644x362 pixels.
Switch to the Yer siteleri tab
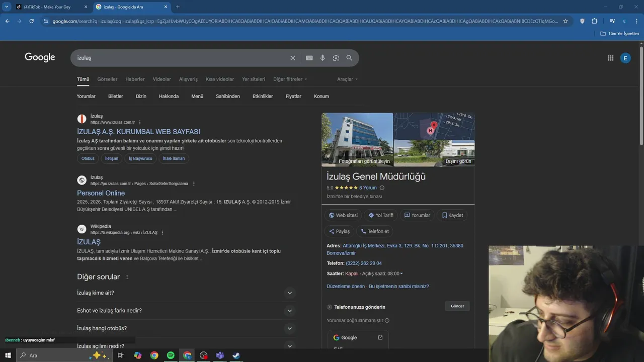254,79
